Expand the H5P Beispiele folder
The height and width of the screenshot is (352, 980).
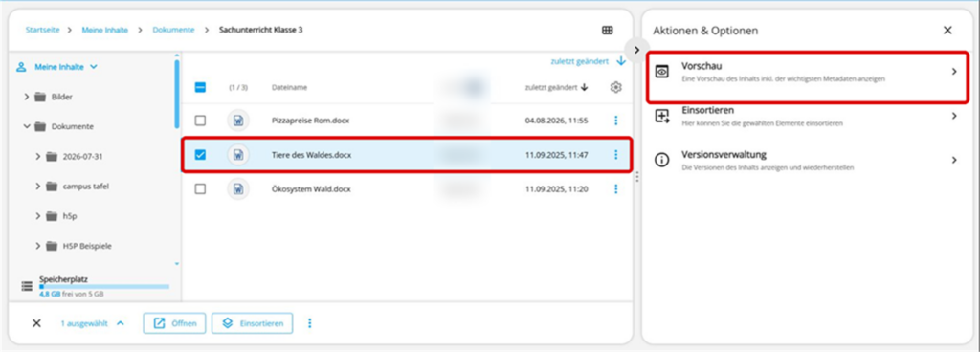click(x=38, y=247)
